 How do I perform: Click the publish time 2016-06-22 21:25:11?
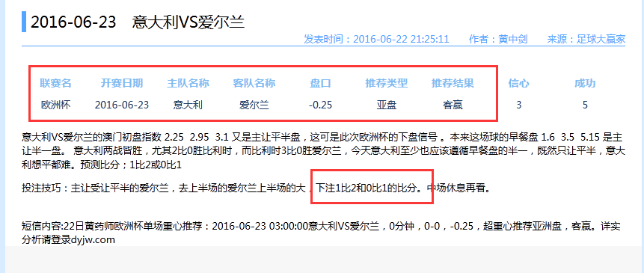(401, 40)
